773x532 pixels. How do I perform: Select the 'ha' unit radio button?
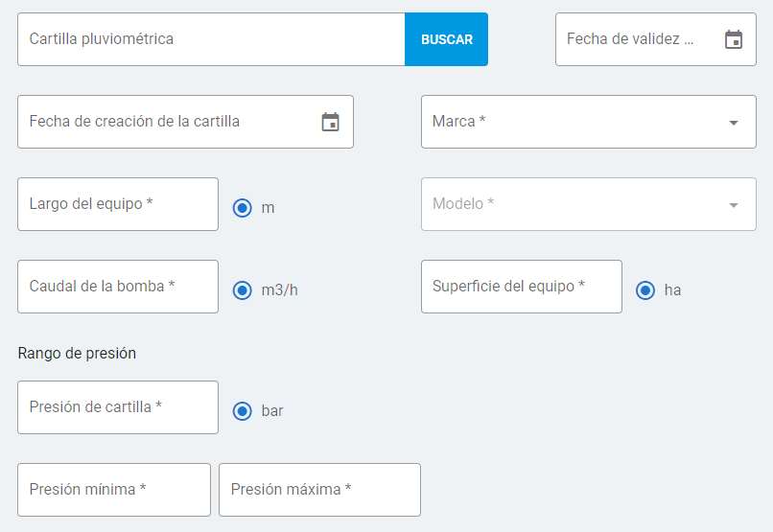645,289
